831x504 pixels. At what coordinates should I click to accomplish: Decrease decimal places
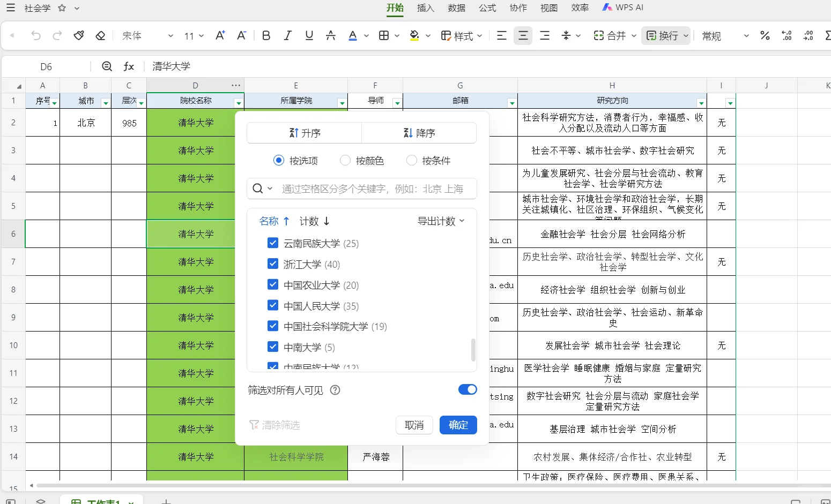(x=808, y=36)
